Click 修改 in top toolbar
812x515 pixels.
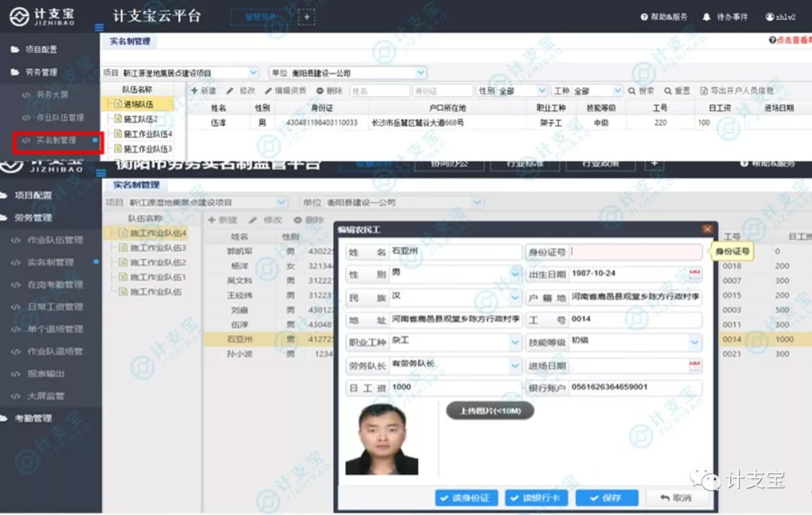pos(241,90)
